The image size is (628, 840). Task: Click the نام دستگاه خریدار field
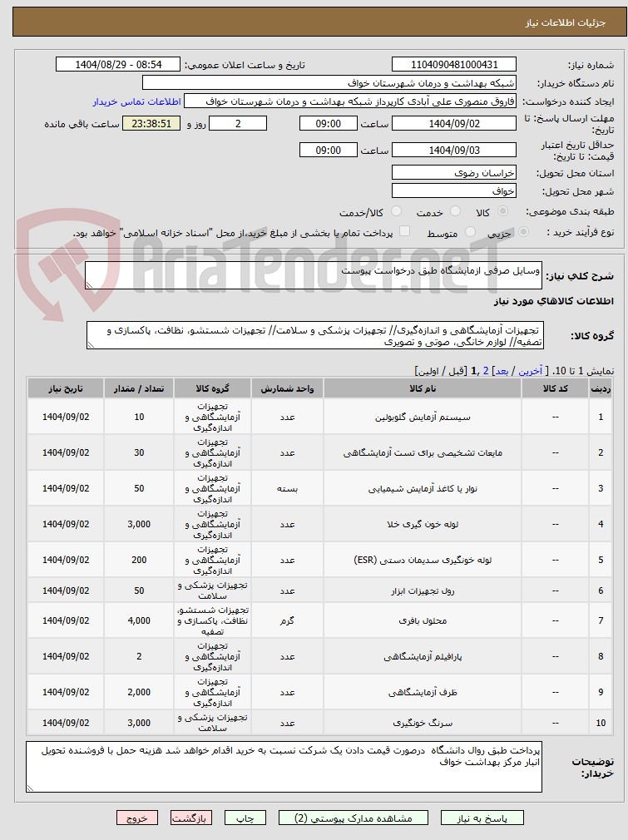coord(329,83)
